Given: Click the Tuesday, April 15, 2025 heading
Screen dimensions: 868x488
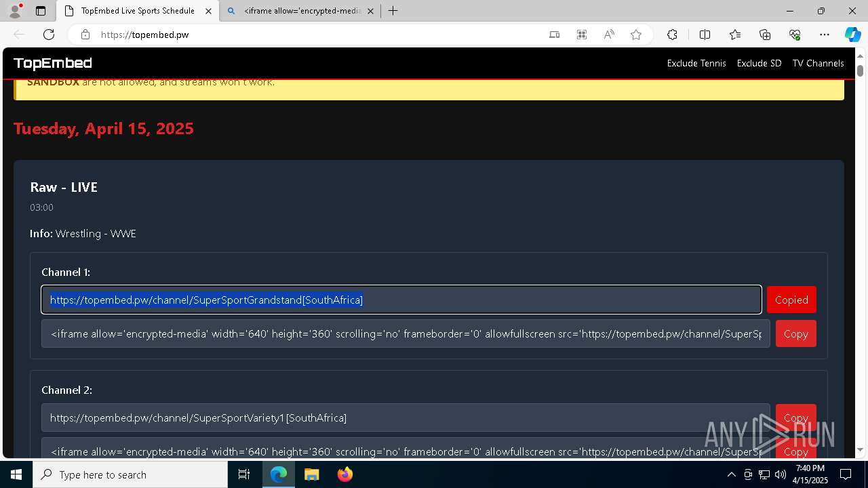Looking at the screenshot, I should pos(104,128).
